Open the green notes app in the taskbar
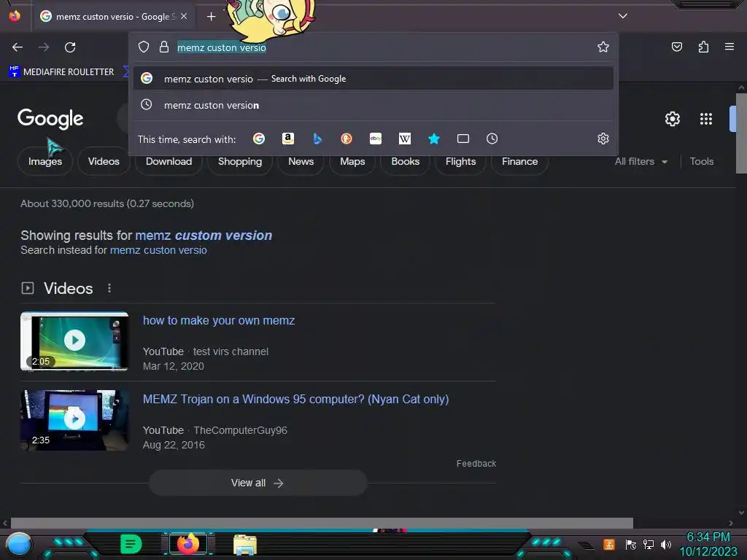The image size is (747, 560). (x=131, y=544)
